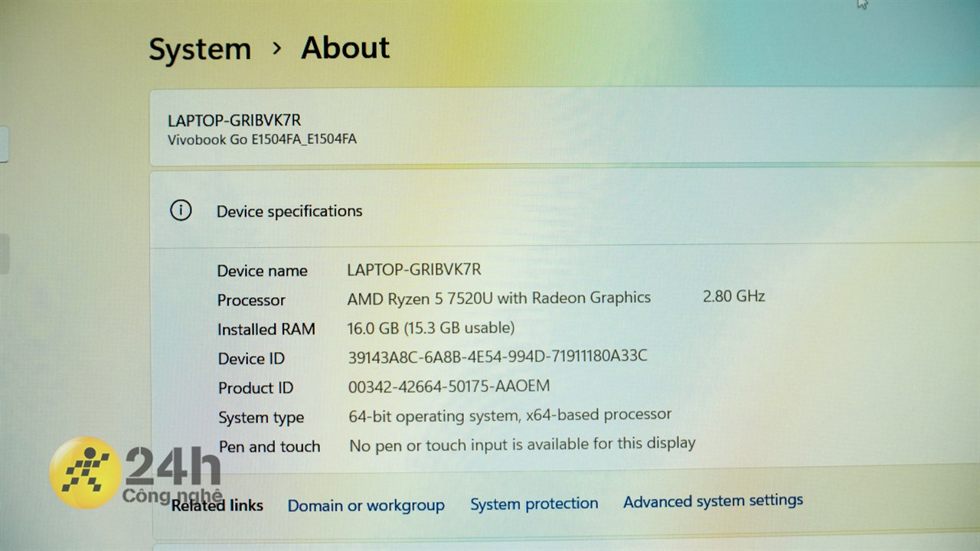980x551 pixels.
Task: Select Vivobook Go E1504FA_E1504FA model text
Action: pyautogui.click(x=262, y=139)
